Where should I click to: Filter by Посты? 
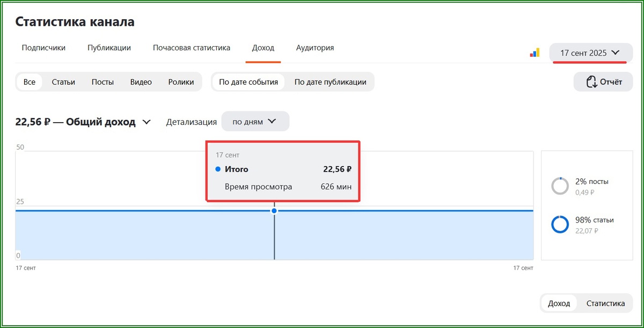103,82
